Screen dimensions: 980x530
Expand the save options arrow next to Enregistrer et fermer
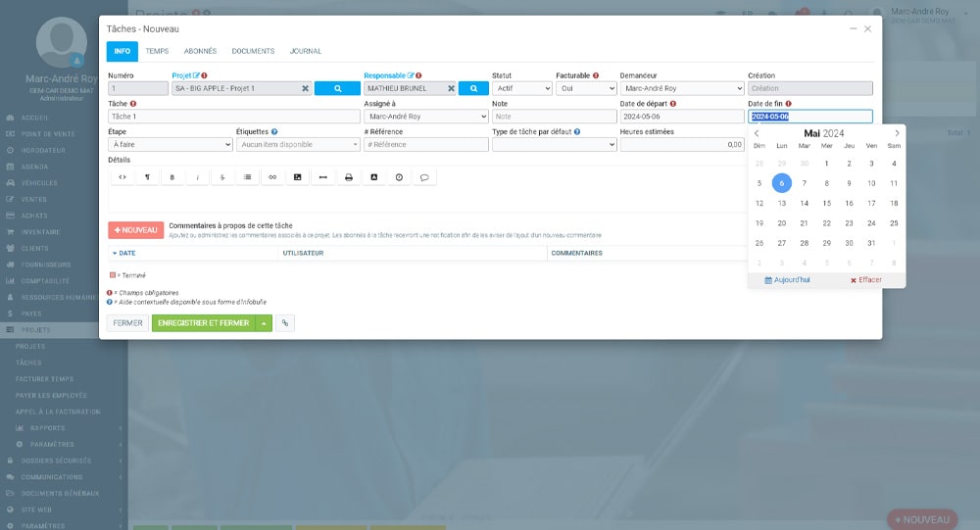[263, 322]
